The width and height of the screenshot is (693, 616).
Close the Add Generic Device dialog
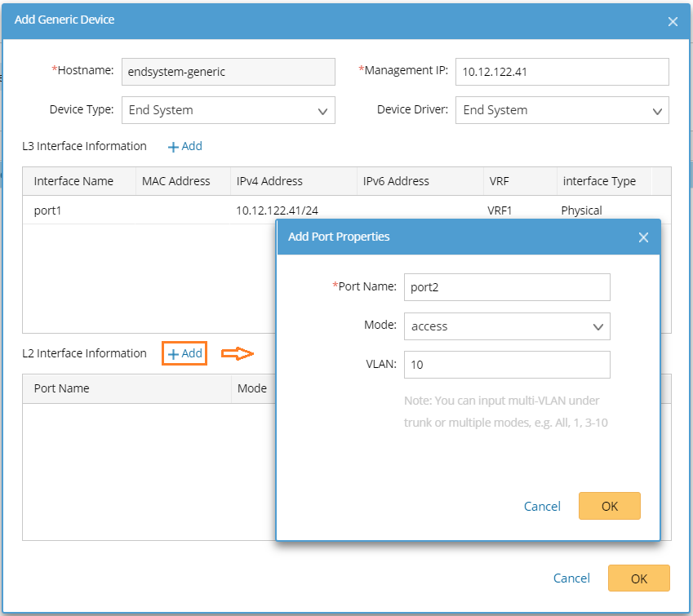[x=673, y=22]
